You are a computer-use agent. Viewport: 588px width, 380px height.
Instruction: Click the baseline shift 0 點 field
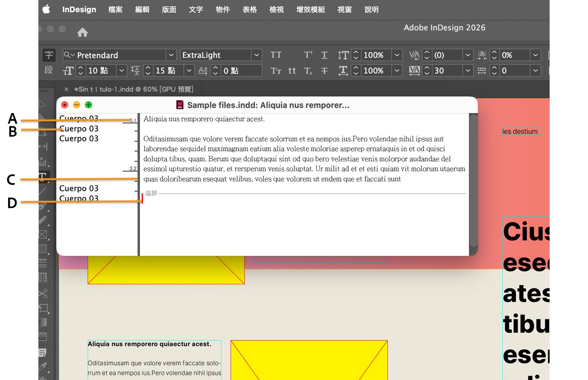click(x=241, y=71)
